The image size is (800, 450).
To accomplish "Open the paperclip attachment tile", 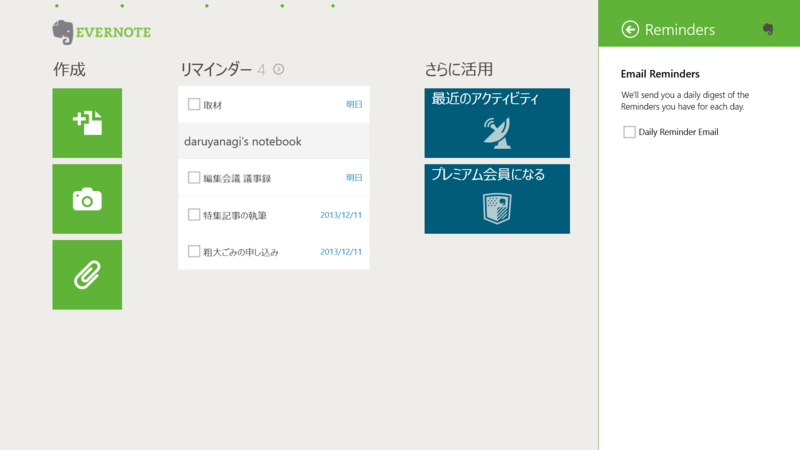I will pos(87,274).
